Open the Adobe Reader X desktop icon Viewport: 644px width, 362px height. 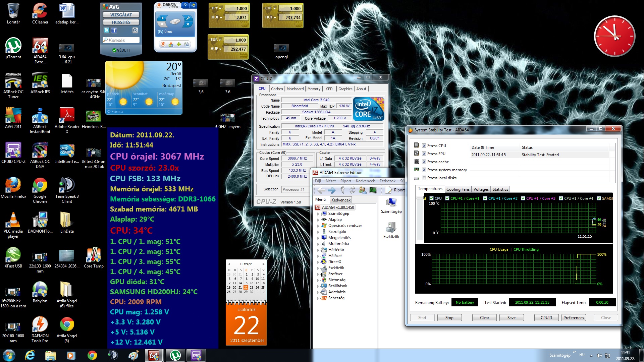[x=67, y=115]
